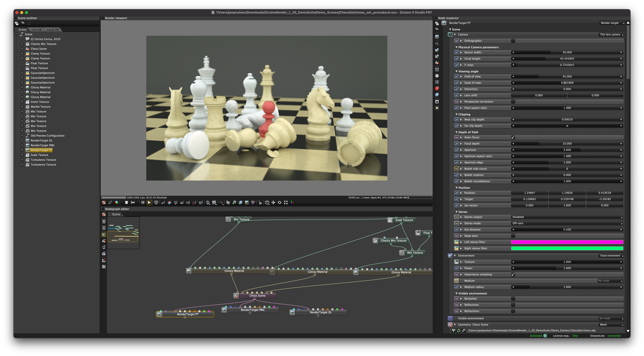The image size is (644, 356).
Task: Switch to the Local DB tab
Action: coord(53,30)
